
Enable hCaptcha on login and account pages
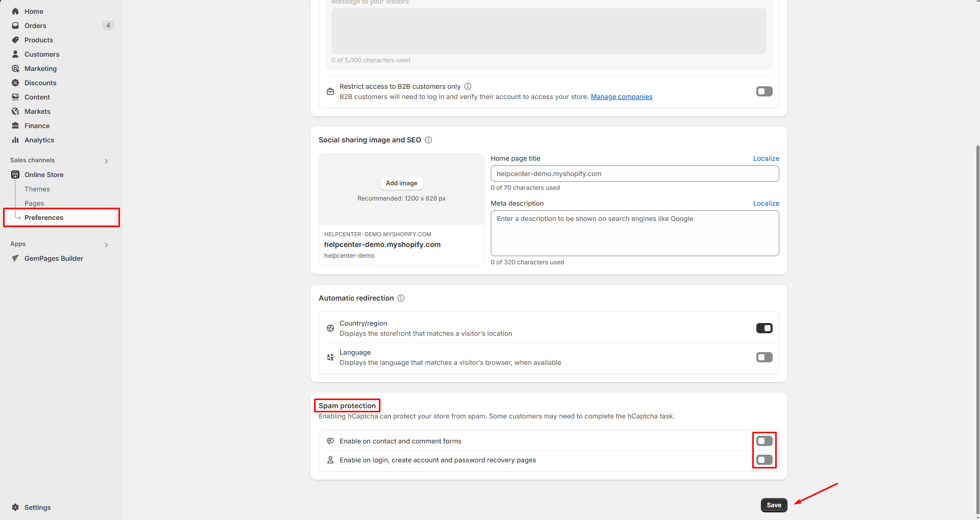coord(764,460)
